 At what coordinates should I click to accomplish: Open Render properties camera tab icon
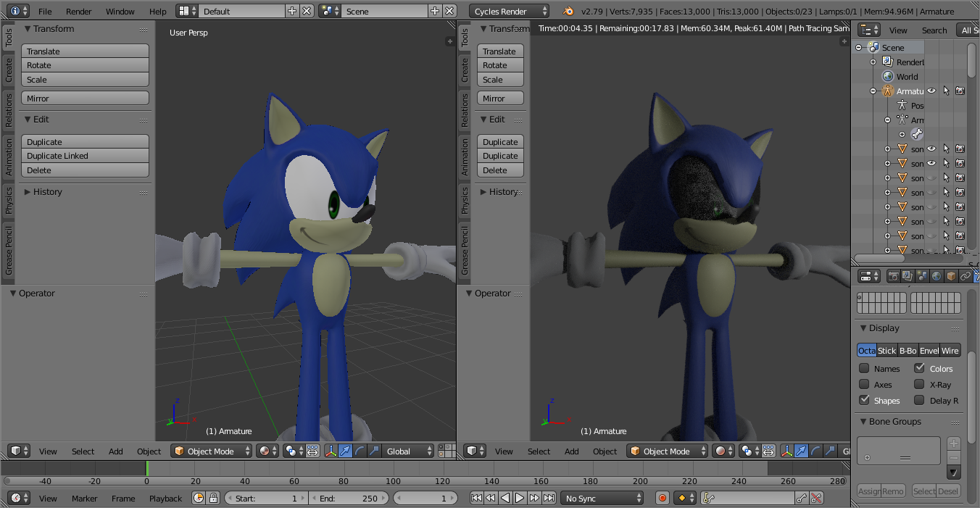(x=893, y=276)
